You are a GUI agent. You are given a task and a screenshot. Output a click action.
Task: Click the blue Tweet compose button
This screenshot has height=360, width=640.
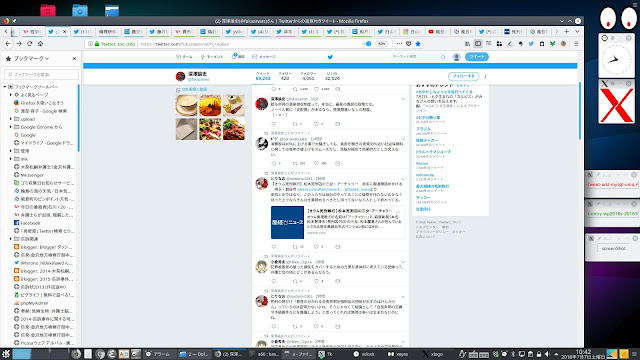click(x=476, y=57)
